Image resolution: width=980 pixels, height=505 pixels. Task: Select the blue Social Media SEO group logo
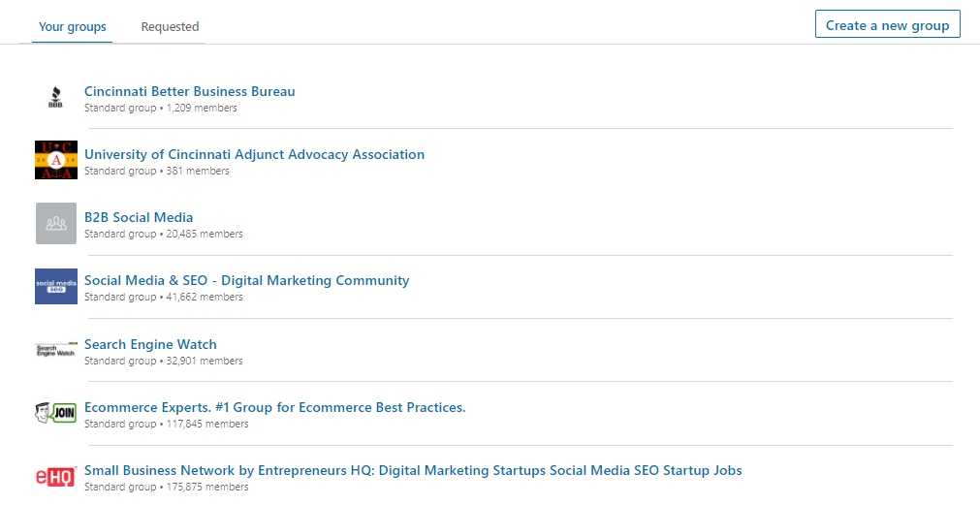tap(56, 286)
